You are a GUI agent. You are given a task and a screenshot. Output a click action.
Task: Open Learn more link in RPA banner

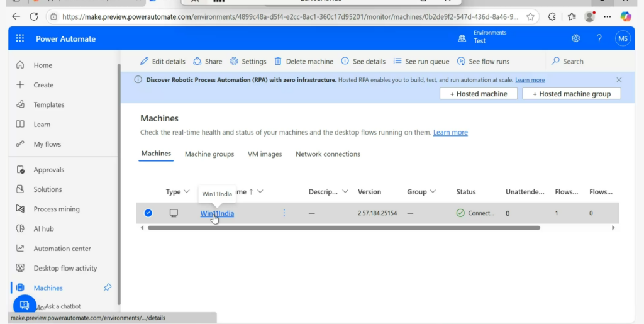click(530, 80)
